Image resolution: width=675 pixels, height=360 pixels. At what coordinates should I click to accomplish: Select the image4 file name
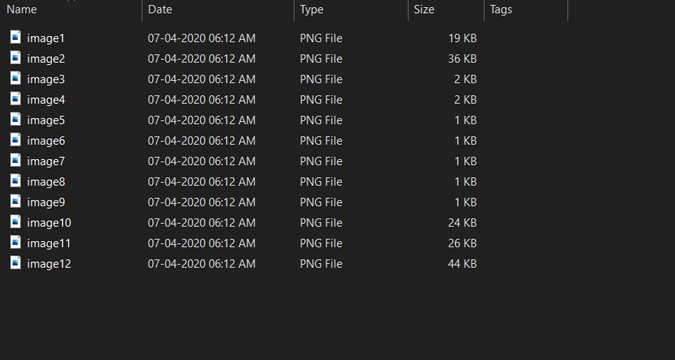pyautogui.click(x=46, y=100)
